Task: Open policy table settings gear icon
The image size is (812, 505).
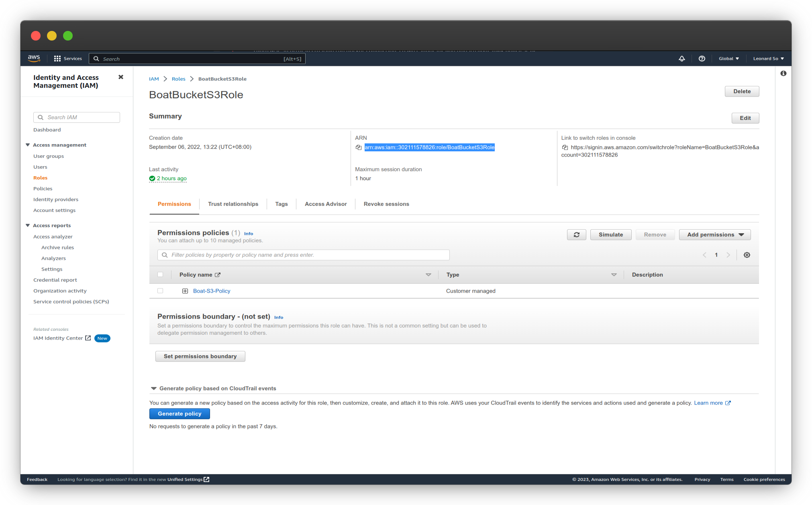Action: coord(747,255)
